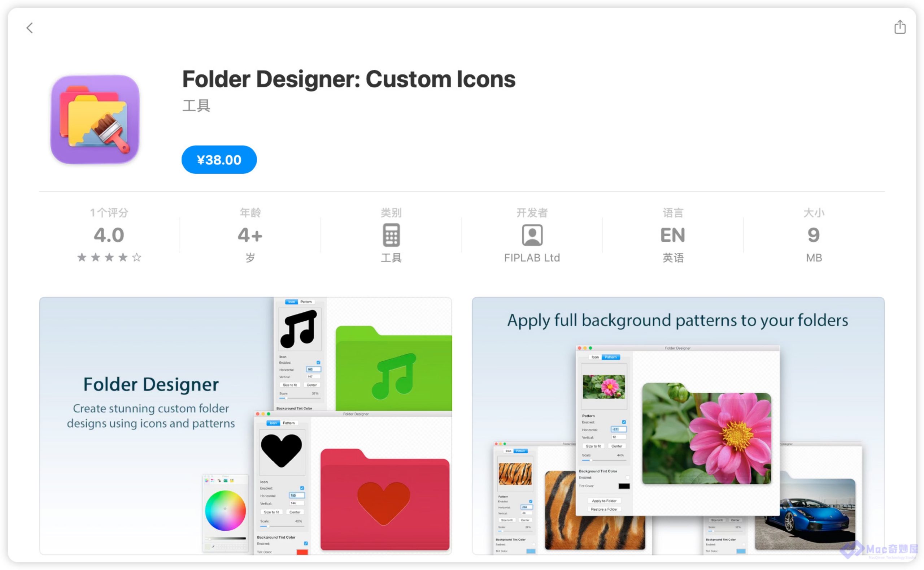Viewport: 924px width, 570px height.
Task: Click the EN language indicator
Action: [673, 235]
